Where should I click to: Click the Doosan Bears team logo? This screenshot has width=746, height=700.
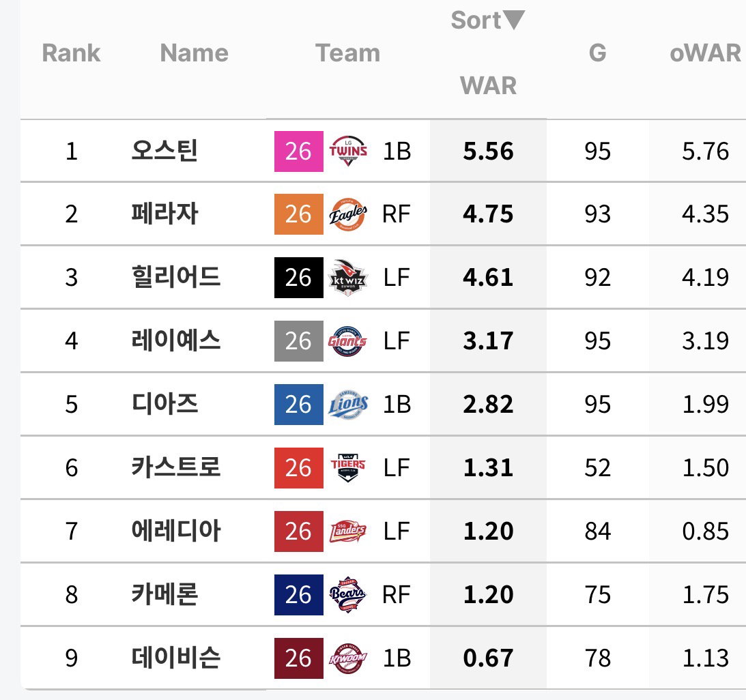click(x=348, y=594)
